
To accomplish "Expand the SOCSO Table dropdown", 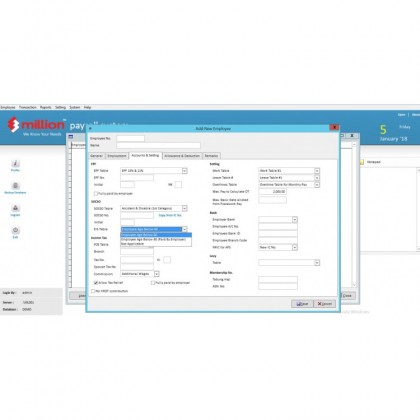I will pyautogui.click(x=184, y=208).
